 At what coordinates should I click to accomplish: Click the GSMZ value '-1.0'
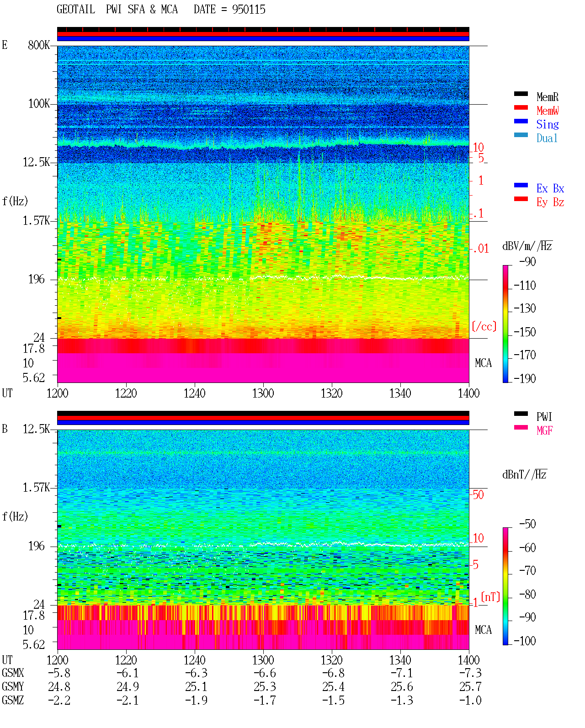click(470, 701)
